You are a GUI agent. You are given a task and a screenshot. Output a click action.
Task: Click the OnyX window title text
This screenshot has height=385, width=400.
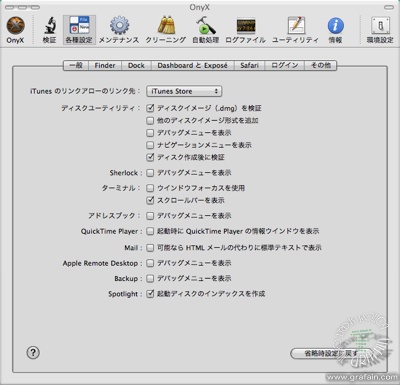pyautogui.click(x=199, y=7)
